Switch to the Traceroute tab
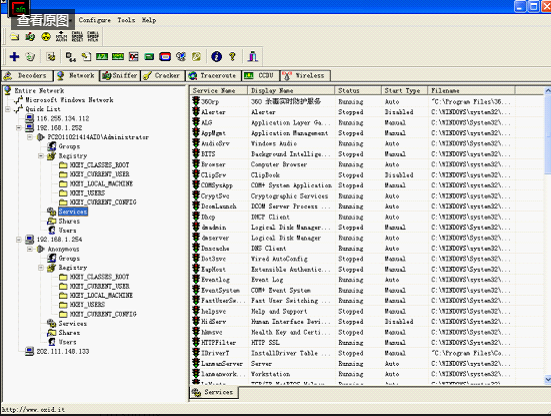The width and height of the screenshot is (551, 416). (214, 76)
